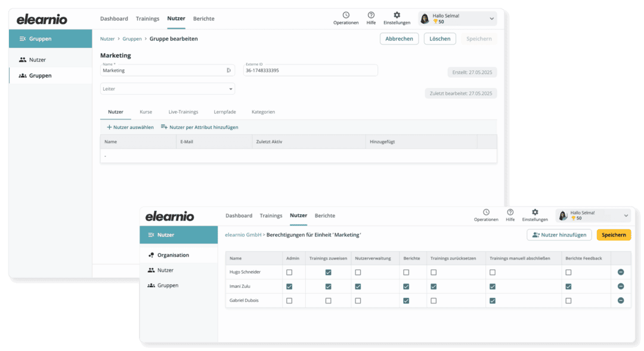Viewport: 644px width, 351px height.
Task: Click the icon inside the Marketing name field
Action: 229,70
